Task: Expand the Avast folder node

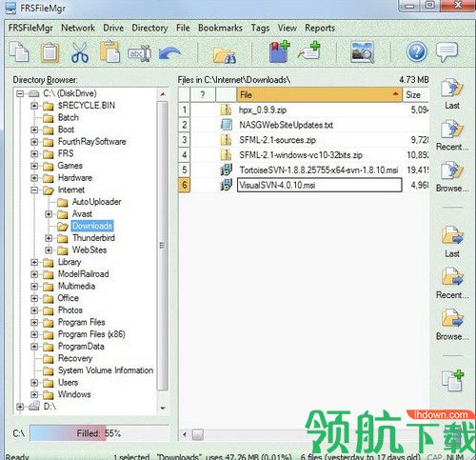Action: [49, 214]
